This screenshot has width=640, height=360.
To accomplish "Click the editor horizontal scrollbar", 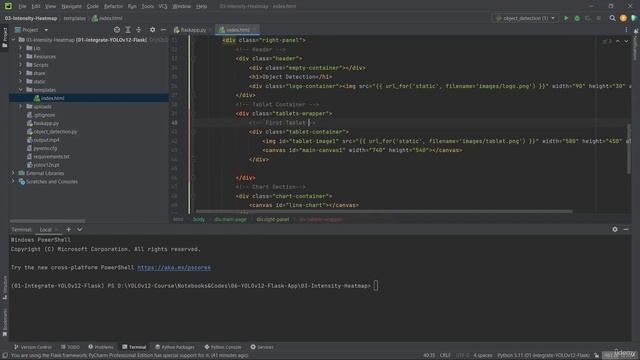I will click(x=384, y=211).
